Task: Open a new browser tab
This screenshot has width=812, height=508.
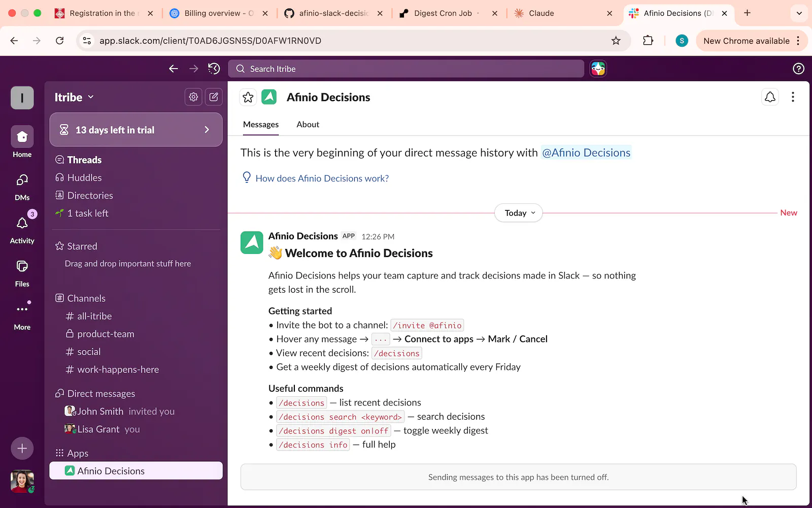Action: pyautogui.click(x=747, y=13)
